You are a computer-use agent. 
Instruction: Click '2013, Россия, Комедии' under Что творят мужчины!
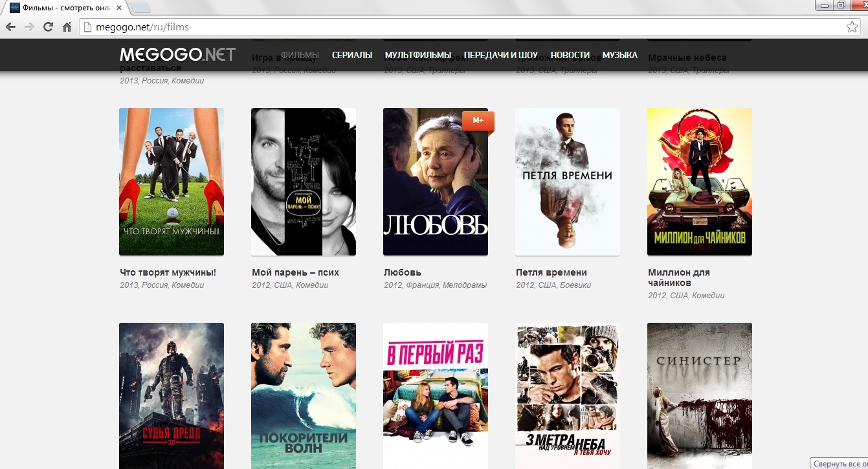tap(162, 285)
